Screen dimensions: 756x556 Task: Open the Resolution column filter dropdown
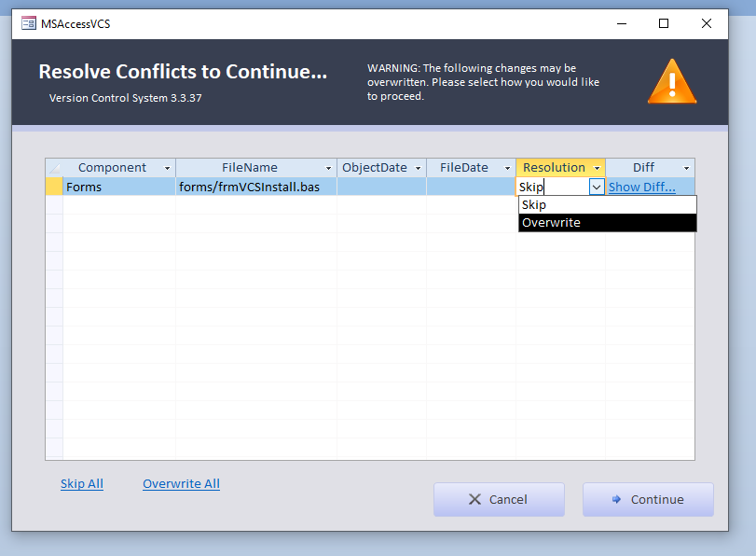click(x=597, y=167)
